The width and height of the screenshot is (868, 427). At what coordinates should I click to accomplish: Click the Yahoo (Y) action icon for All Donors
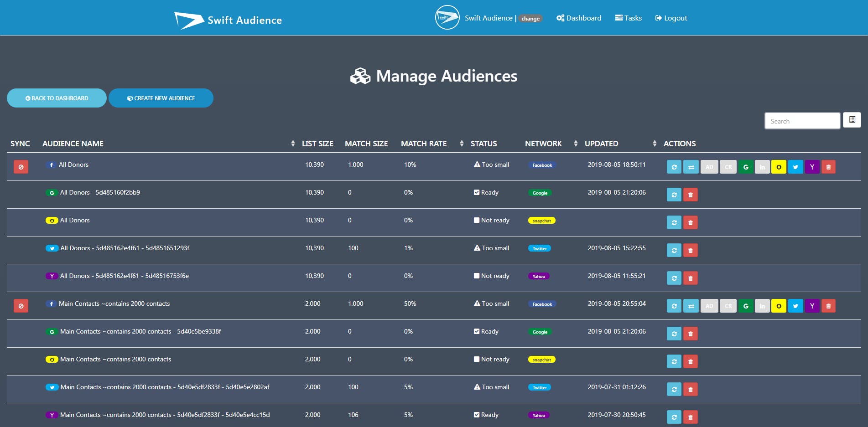[812, 167]
